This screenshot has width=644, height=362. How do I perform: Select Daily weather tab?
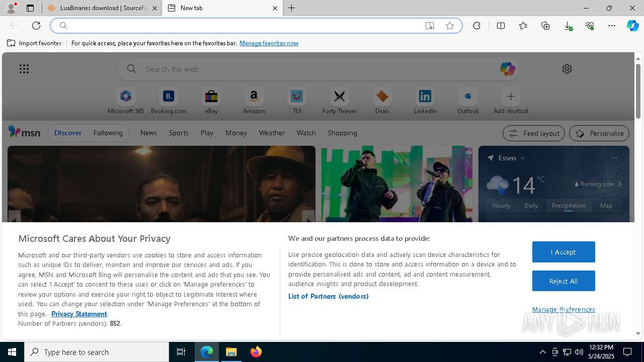coord(531,205)
